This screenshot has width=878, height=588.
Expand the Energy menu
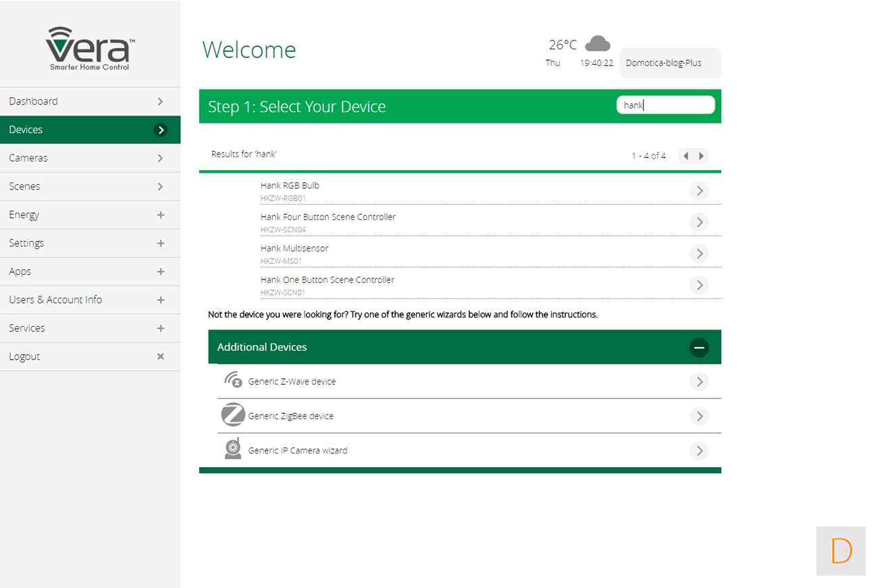pos(161,215)
